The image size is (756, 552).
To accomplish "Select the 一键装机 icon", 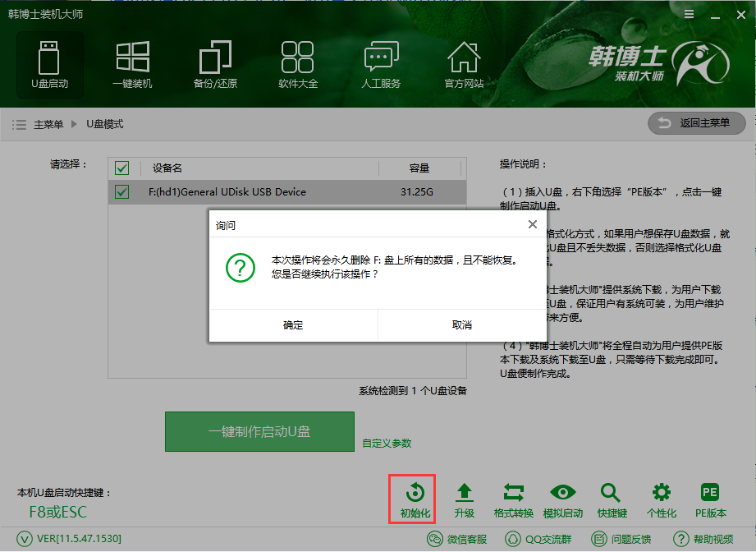I will [132, 58].
